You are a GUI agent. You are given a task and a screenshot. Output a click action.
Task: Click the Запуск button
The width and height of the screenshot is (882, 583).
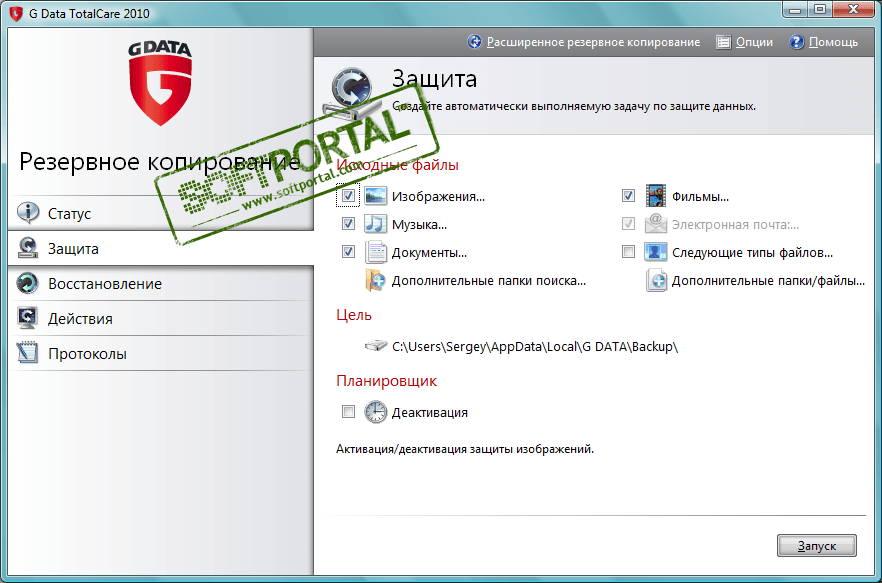[817, 545]
